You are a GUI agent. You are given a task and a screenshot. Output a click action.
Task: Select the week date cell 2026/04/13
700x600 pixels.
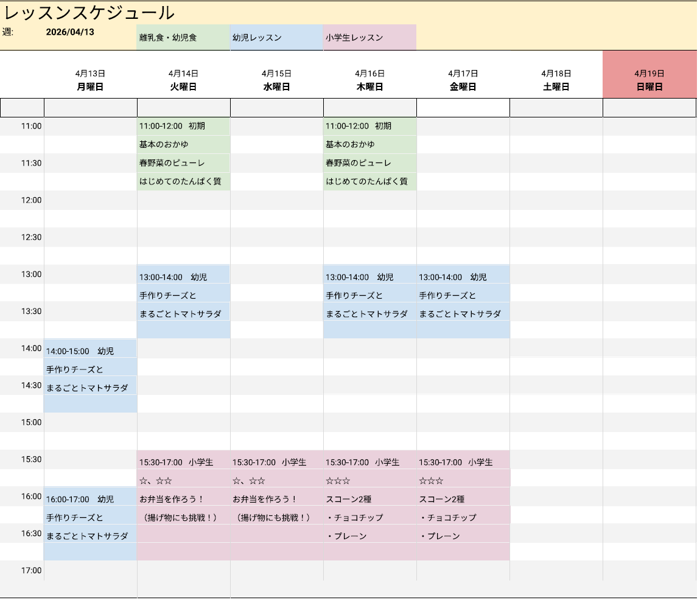pos(70,32)
